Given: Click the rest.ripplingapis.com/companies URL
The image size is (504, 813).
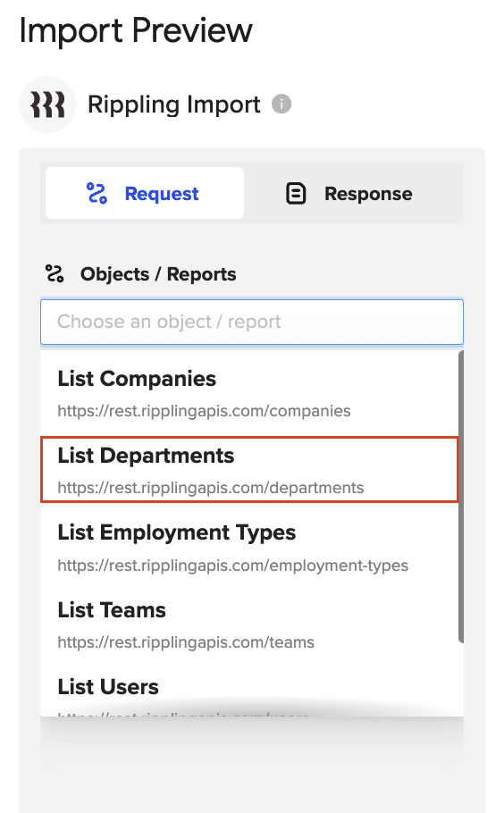Looking at the screenshot, I should point(204,411).
